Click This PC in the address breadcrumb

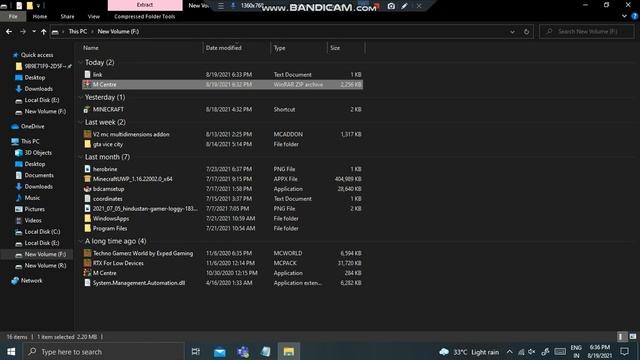pyautogui.click(x=78, y=31)
